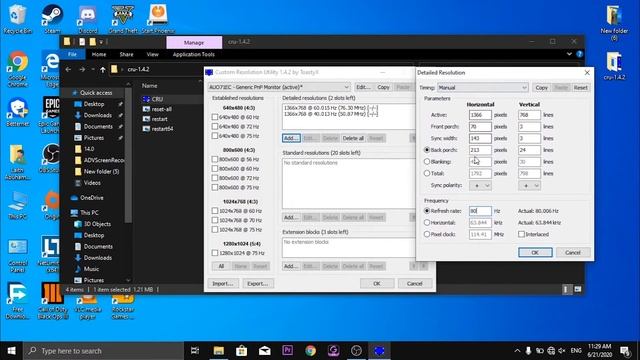Image resolution: width=640 pixels, height=360 pixels.
Task: Click OK in Detailed Resolution dialog
Action: (x=535, y=252)
